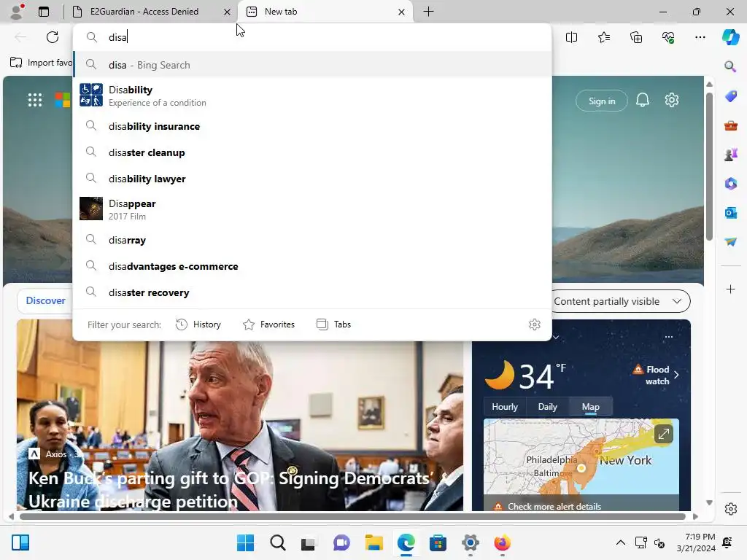
Task: Open search settings gear in dropdown
Action: pos(535,324)
